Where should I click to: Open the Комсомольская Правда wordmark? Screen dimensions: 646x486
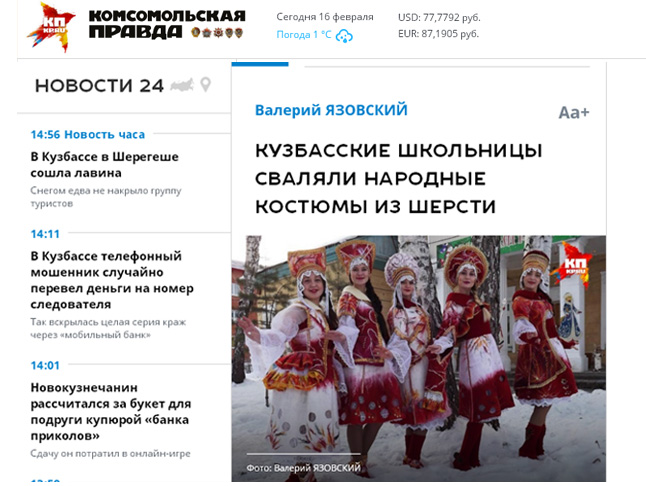tap(167, 24)
